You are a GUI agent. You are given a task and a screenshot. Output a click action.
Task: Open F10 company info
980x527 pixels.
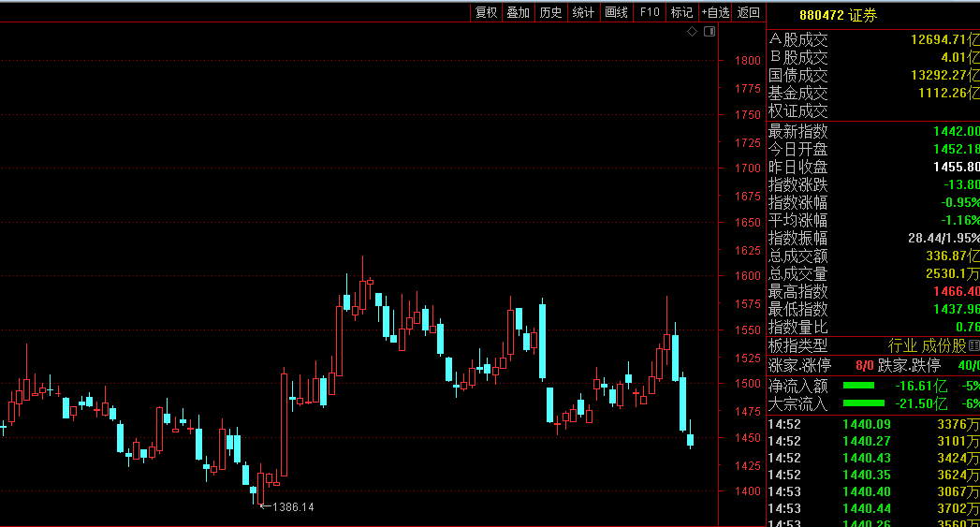coord(650,12)
